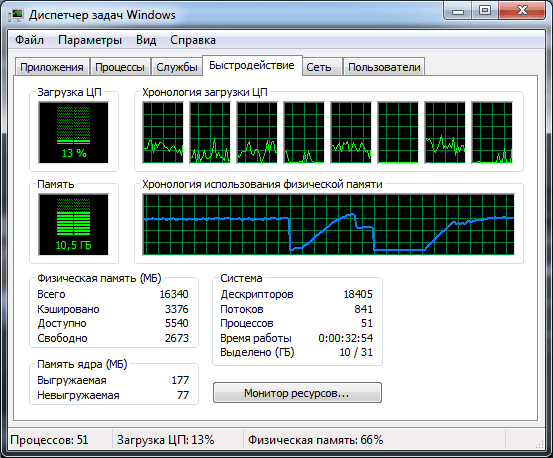Click the Кэшировано value 3376

point(177,309)
